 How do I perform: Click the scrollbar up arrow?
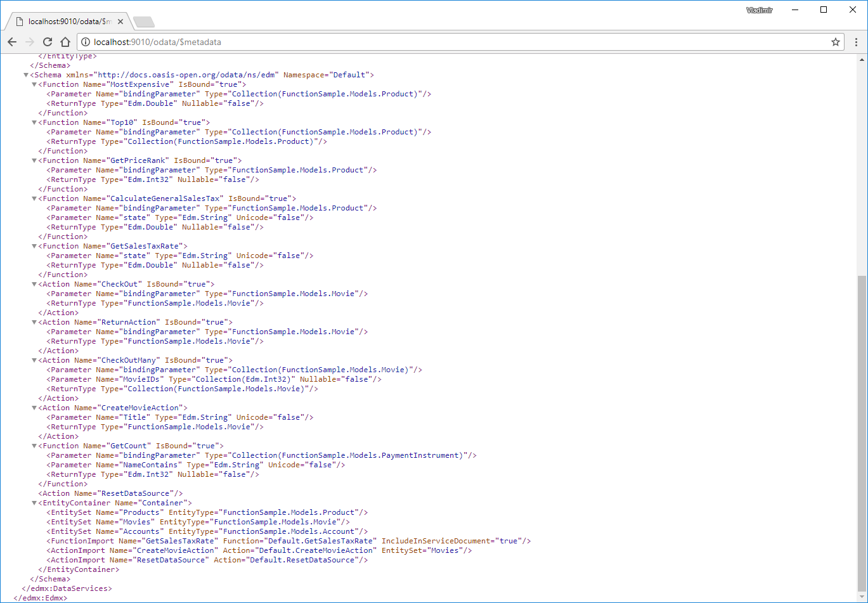coord(861,60)
